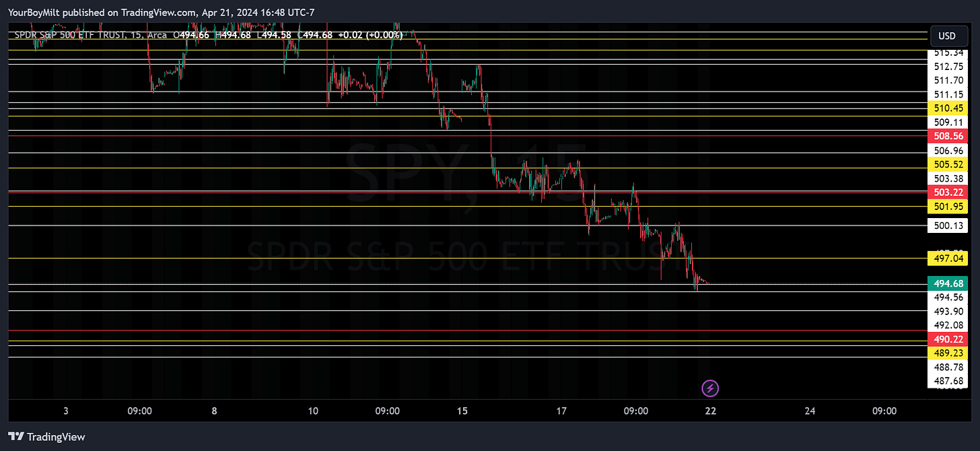The height and width of the screenshot is (451, 980).
Task: Select the yellow 489.23 price label
Action: (947, 353)
